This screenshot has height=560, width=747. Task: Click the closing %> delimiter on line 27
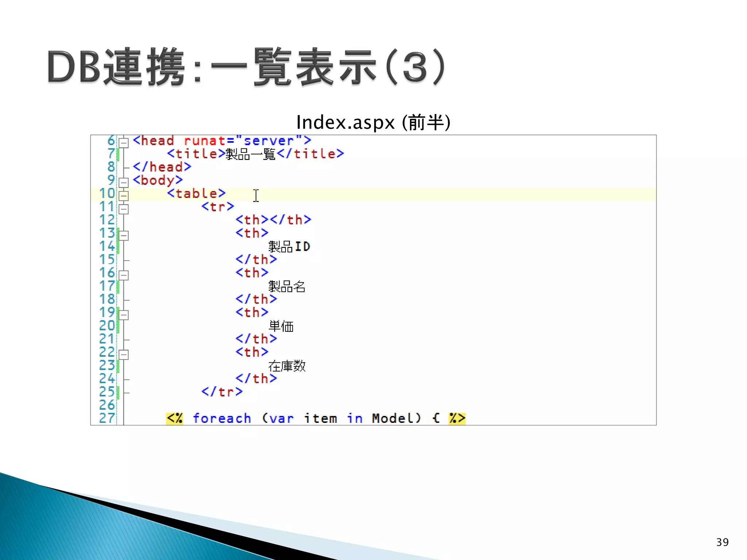[x=457, y=418]
